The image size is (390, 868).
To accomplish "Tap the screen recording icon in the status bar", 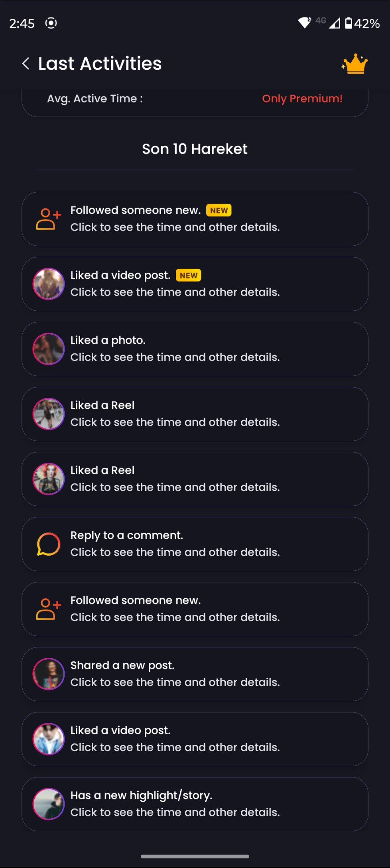I will pos(51,23).
